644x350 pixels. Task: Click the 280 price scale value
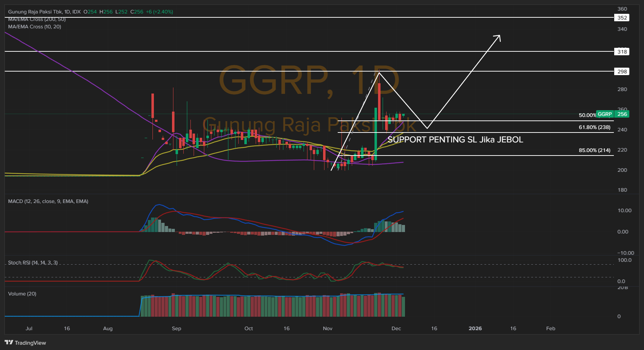622,89
